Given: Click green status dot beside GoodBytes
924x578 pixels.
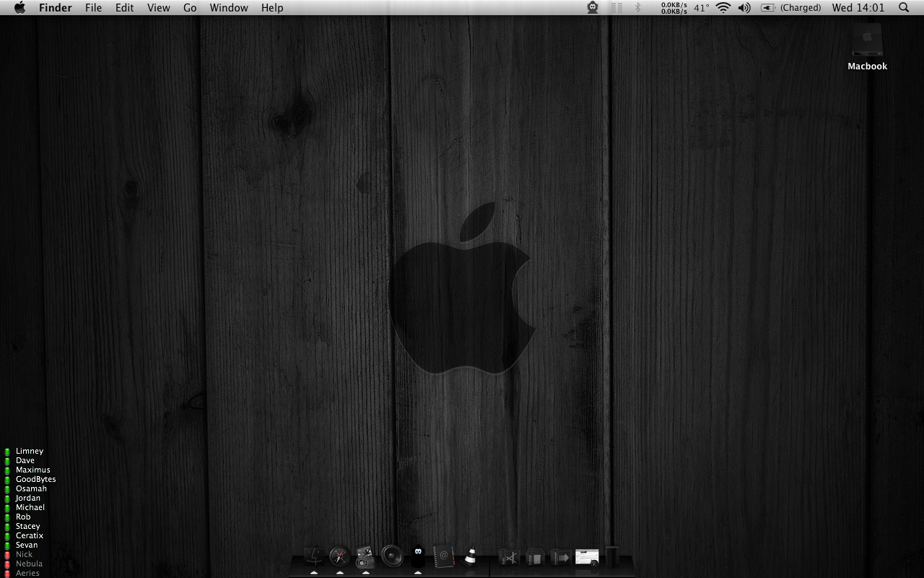Looking at the screenshot, I should pyautogui.click(x=7, y=480).
